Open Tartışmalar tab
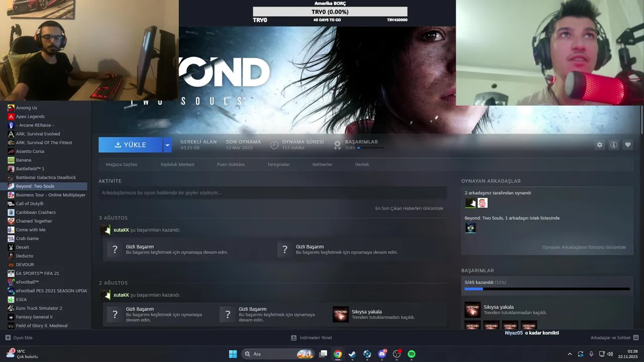This screenshot has height=362, width=644. (278, 164)
